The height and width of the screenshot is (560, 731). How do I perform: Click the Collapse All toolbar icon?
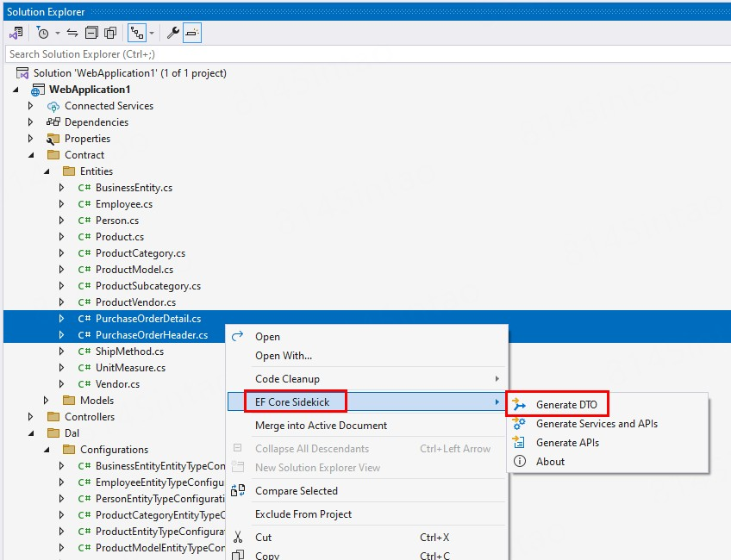[91, 33]
